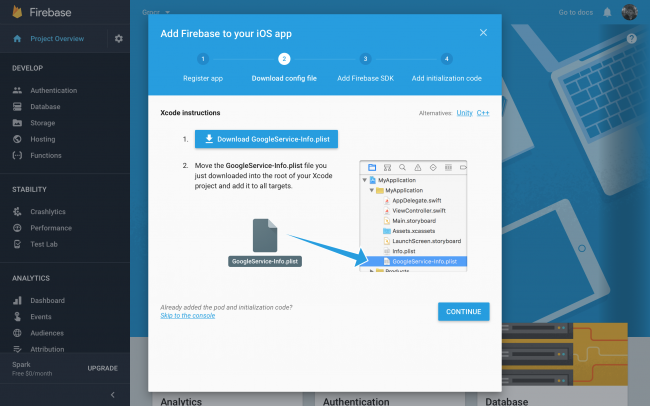
Task: Open Database in sidebar
Action: click(45, 107)
